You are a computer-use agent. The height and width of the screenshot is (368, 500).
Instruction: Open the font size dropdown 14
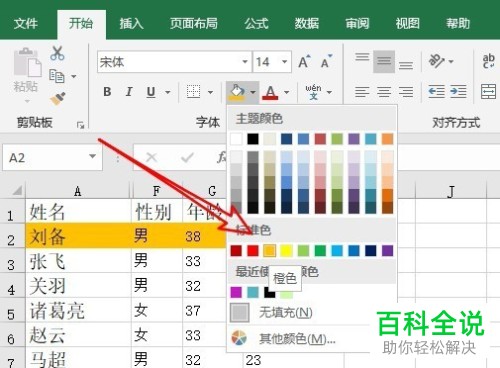coord(285,62)
